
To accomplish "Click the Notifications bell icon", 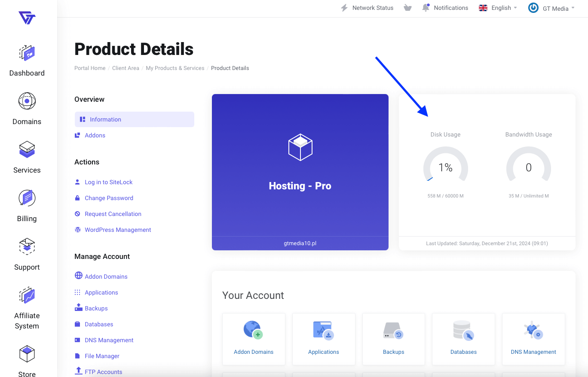I will [426, 7].
